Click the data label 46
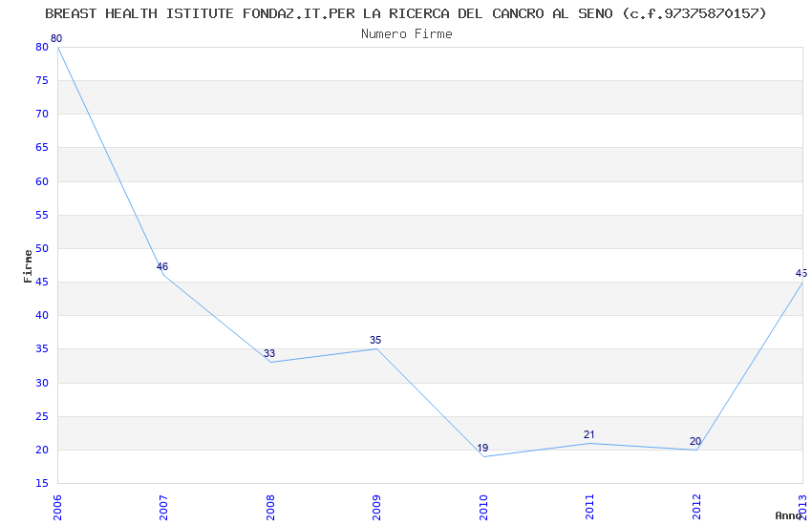The width and height of the screenshot is (812, 525). click(162, 266)
